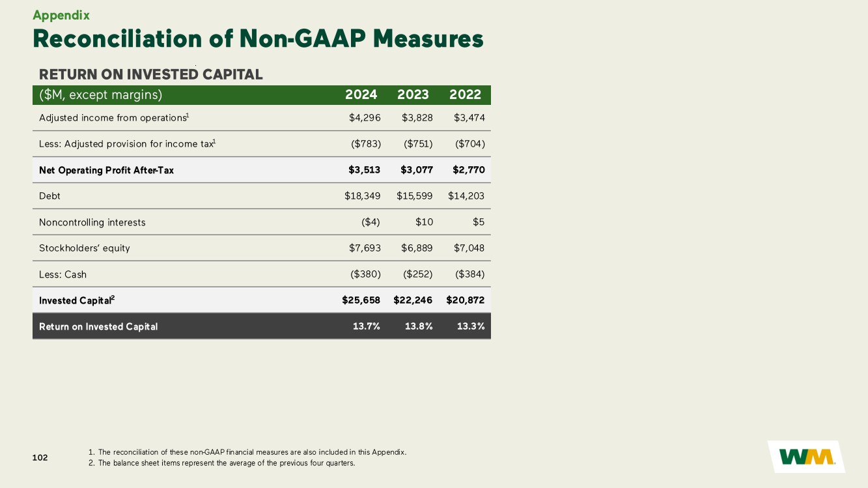Select the 2023 column header
This screenshot has width=868, height=488.
coord(413,94)
